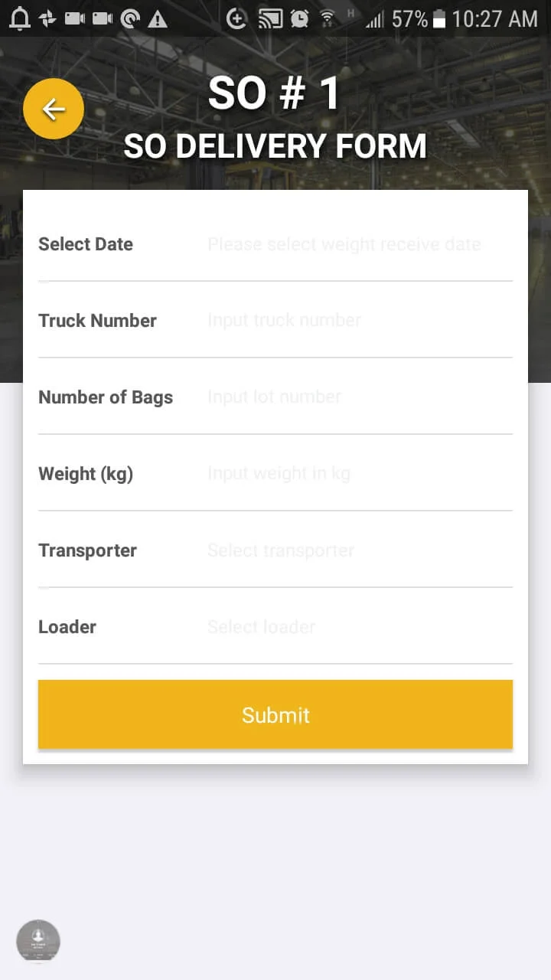Open the weight receive date picker

click(x=344, y=244)
